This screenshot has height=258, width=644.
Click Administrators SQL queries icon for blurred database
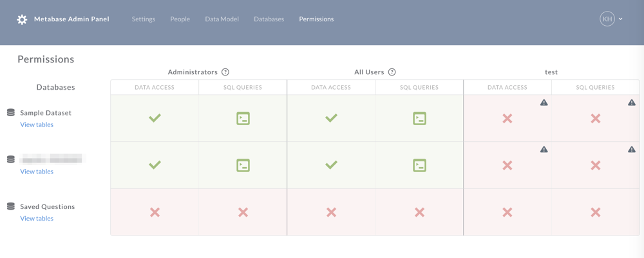(243, 165)
